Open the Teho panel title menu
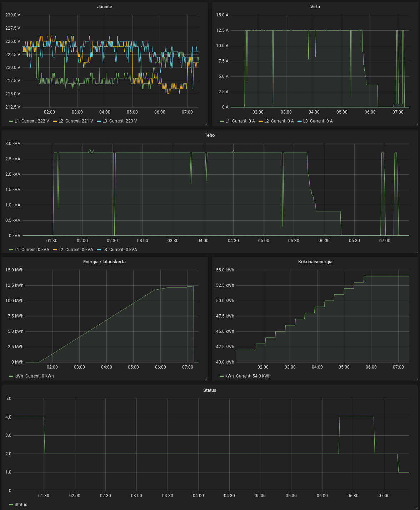Screen dimensions: 420x510 pos(210,135)
